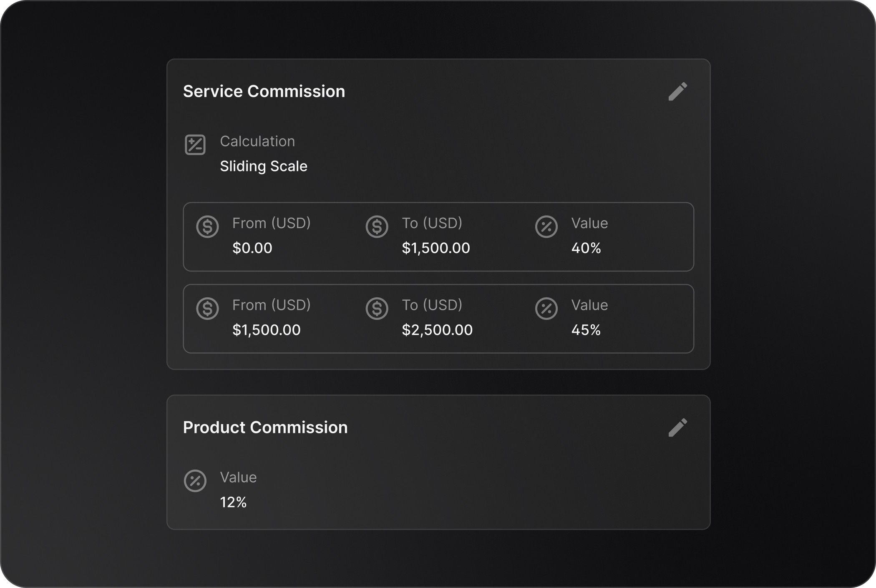This screenshot has height=588, width=876.
Task: Click the $2,500.00 To amount
Action: click(x=437, y=330)
